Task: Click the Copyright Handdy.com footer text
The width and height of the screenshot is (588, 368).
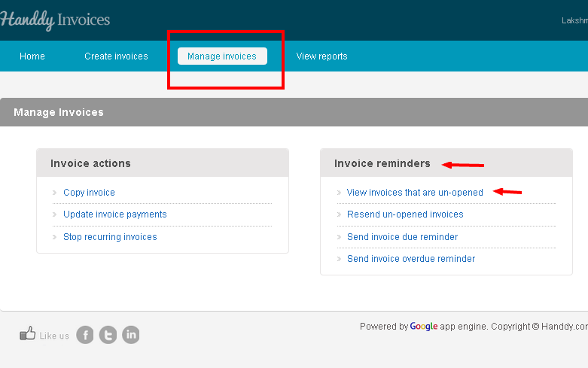Action: tap(540, 327)
